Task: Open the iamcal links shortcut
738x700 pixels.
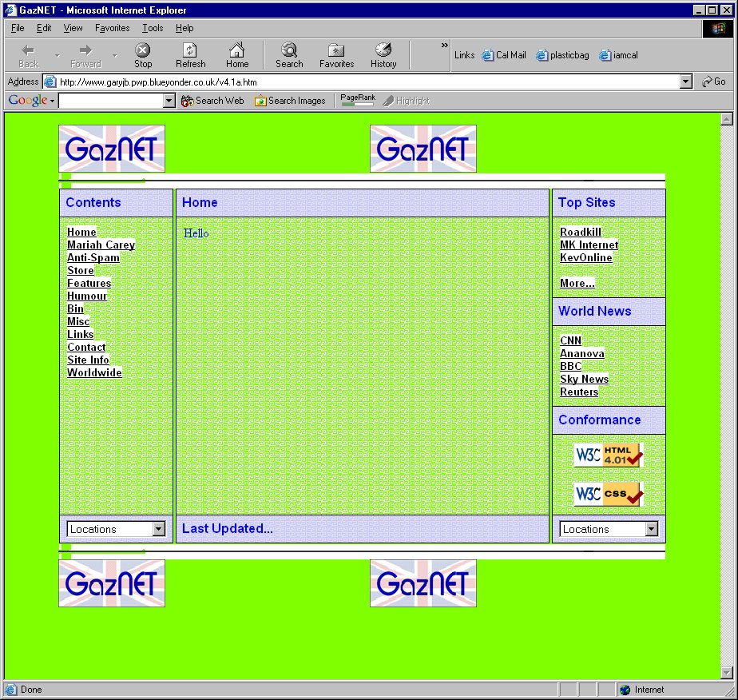Action: coord(618,55)
